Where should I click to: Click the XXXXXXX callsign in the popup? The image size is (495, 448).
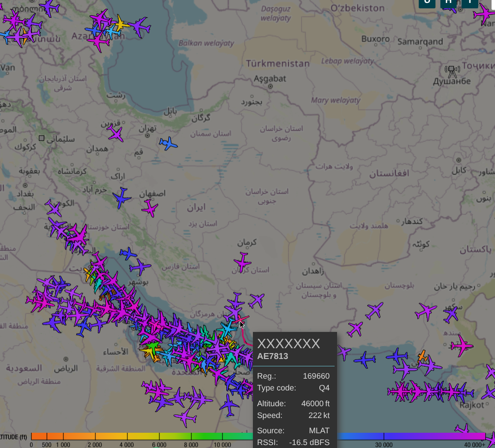click(288, 344)
